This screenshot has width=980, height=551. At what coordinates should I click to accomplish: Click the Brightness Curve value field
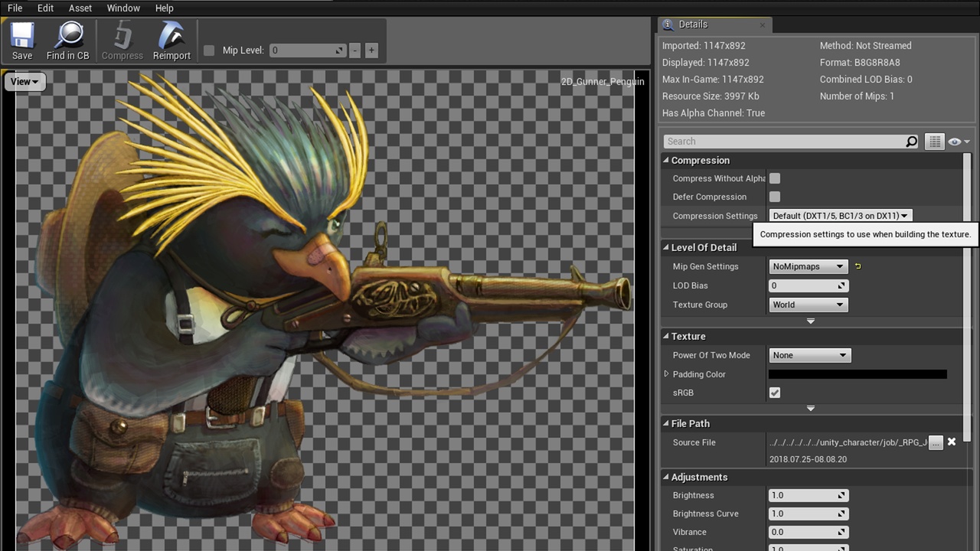[x=808, y=514]
